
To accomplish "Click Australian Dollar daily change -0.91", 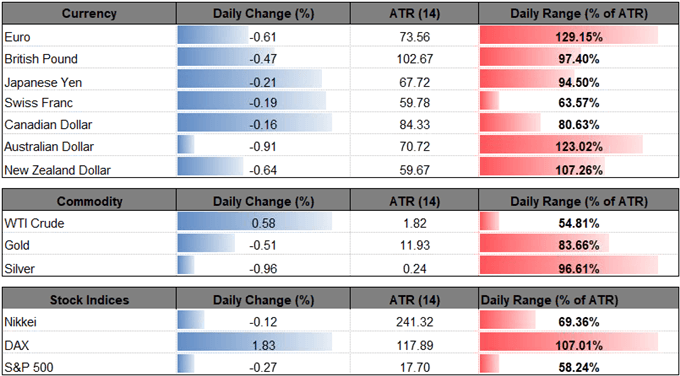I will pos(263,147).
